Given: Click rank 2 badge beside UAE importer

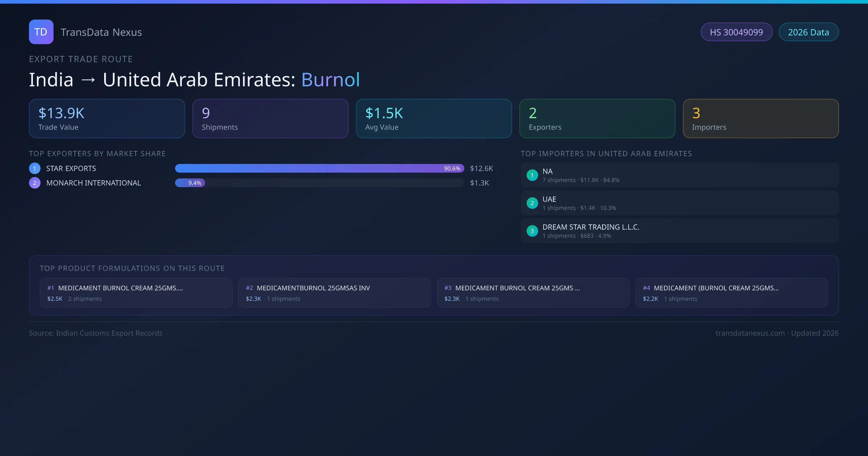Looking at the screenshot, I should pos(532,203).
